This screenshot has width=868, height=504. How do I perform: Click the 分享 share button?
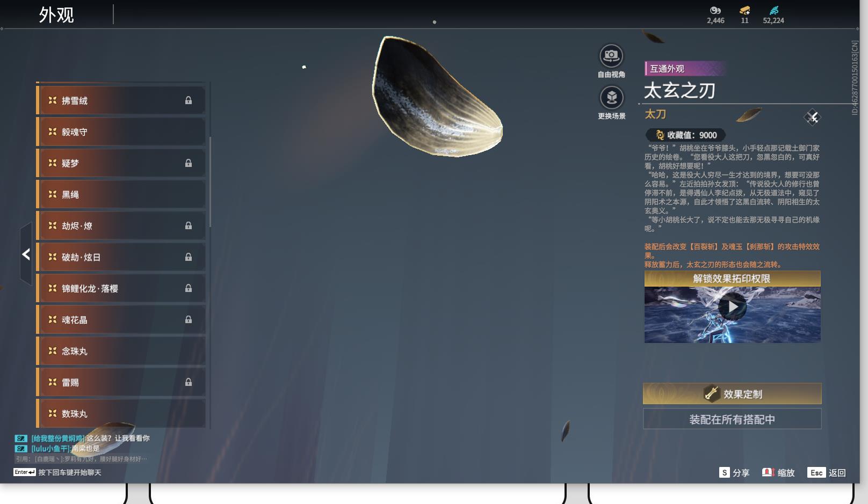click(734, 472)
